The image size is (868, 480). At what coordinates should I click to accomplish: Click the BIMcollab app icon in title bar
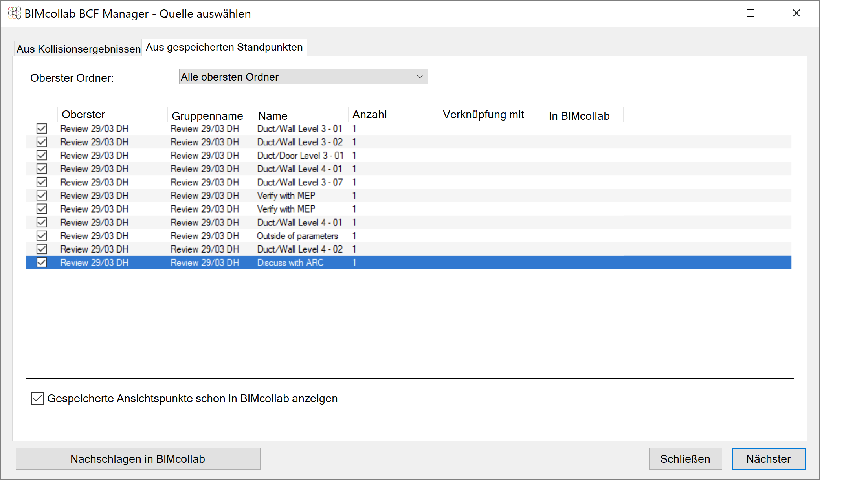[15, 13]
